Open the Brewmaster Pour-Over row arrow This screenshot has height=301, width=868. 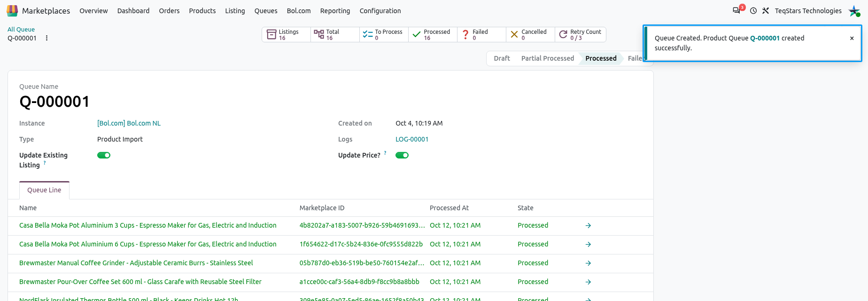[x=588, y=282]
